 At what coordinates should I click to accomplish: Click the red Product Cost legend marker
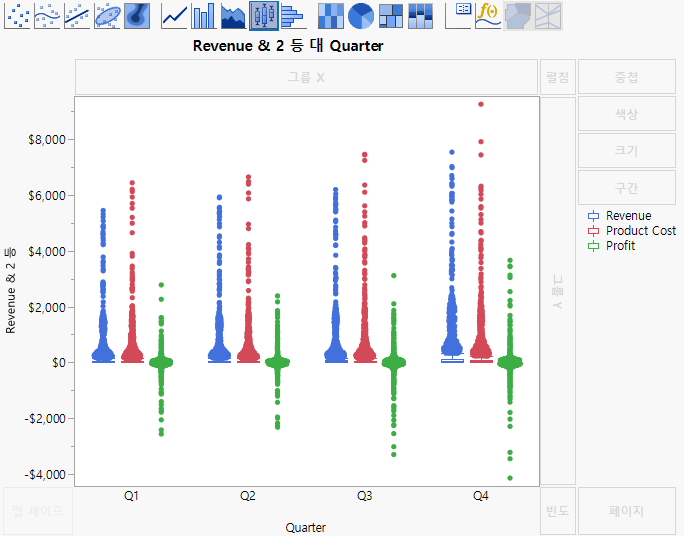tap(593, 231)
